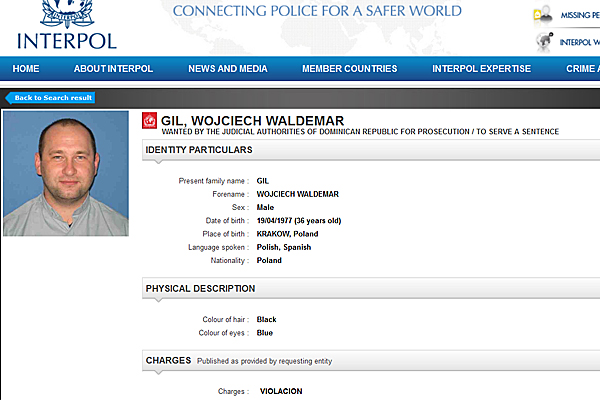Click the name heading GIL, WOJCIECH WALDEMAR

(253, 121)
